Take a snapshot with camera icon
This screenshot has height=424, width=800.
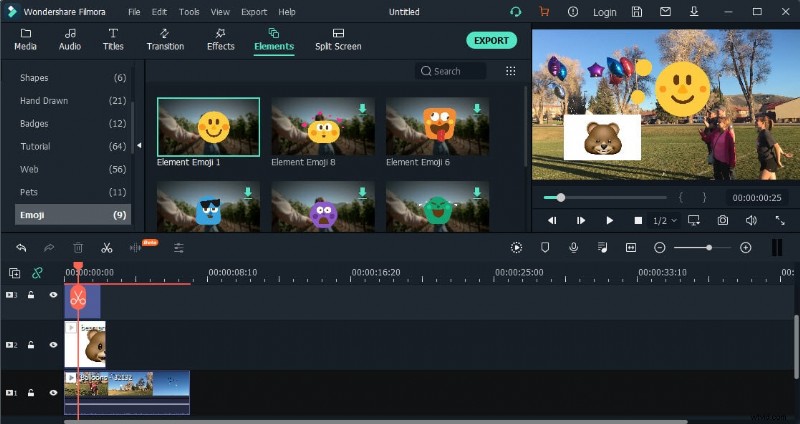pos(722,220)
